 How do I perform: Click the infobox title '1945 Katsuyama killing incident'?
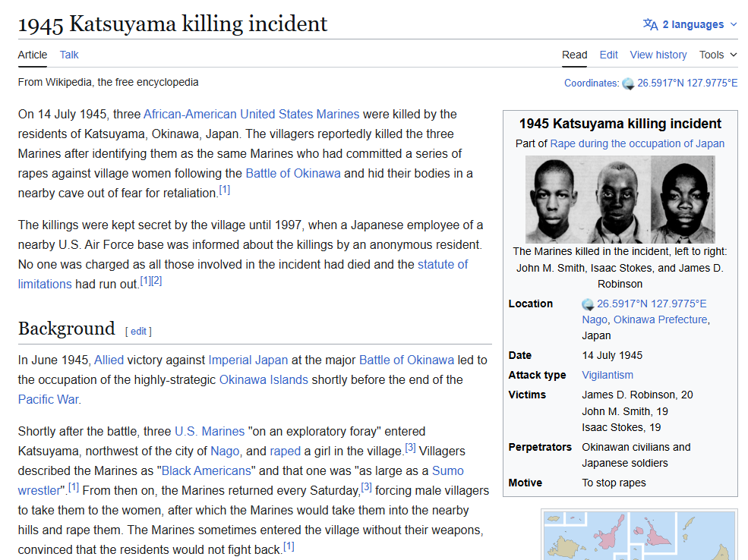(x=620, y=124)
